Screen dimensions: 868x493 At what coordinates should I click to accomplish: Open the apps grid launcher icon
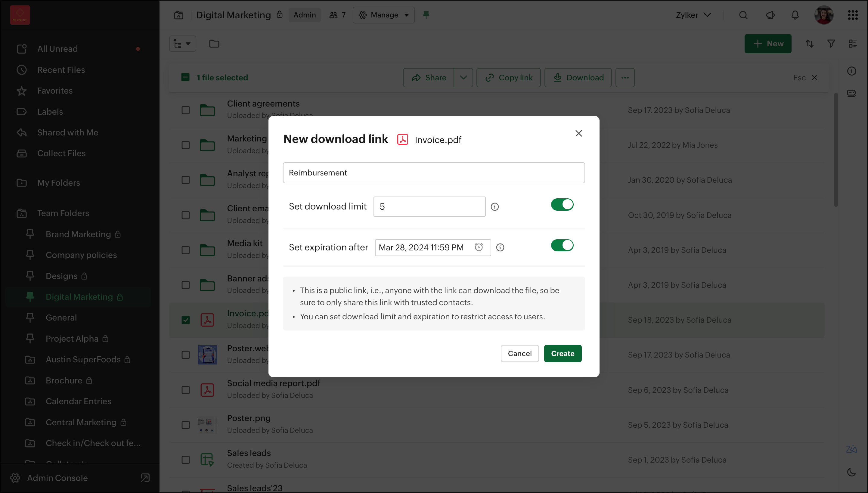pos(852,15)
